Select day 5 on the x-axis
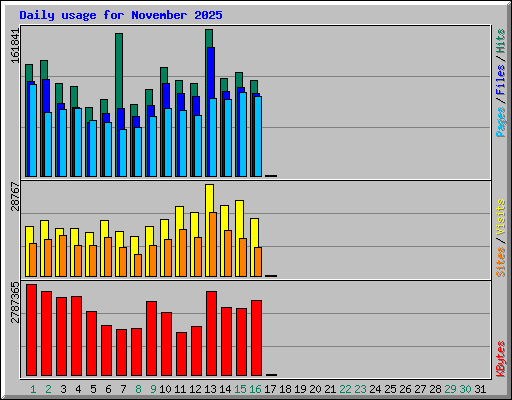512x400 pixels. point(93,389)
